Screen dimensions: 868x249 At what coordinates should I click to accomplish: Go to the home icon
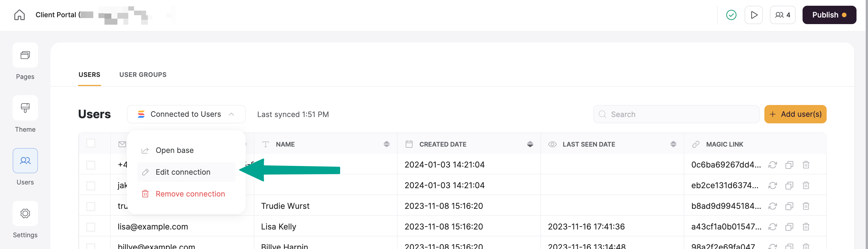coord(20,15)
